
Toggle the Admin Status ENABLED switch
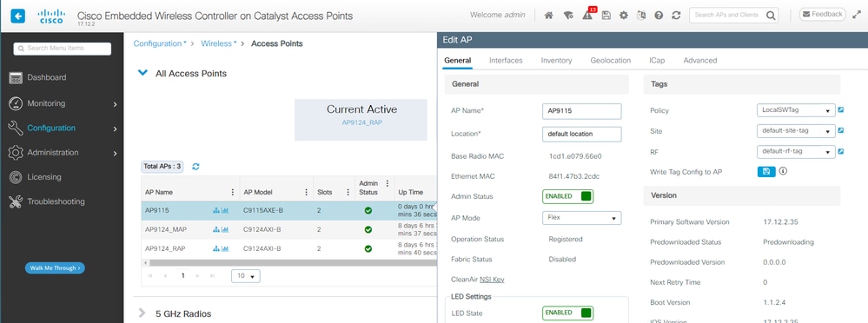point(567,196)
